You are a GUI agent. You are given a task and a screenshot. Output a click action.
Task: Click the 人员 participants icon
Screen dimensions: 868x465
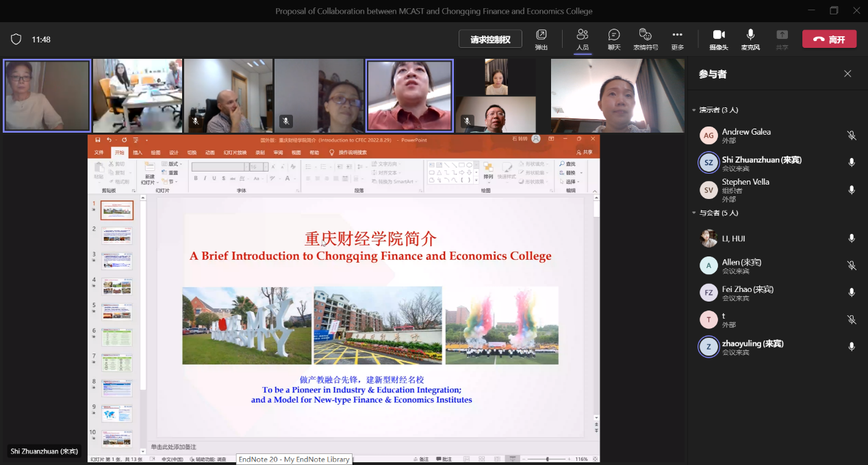click(x=583, y=35)
